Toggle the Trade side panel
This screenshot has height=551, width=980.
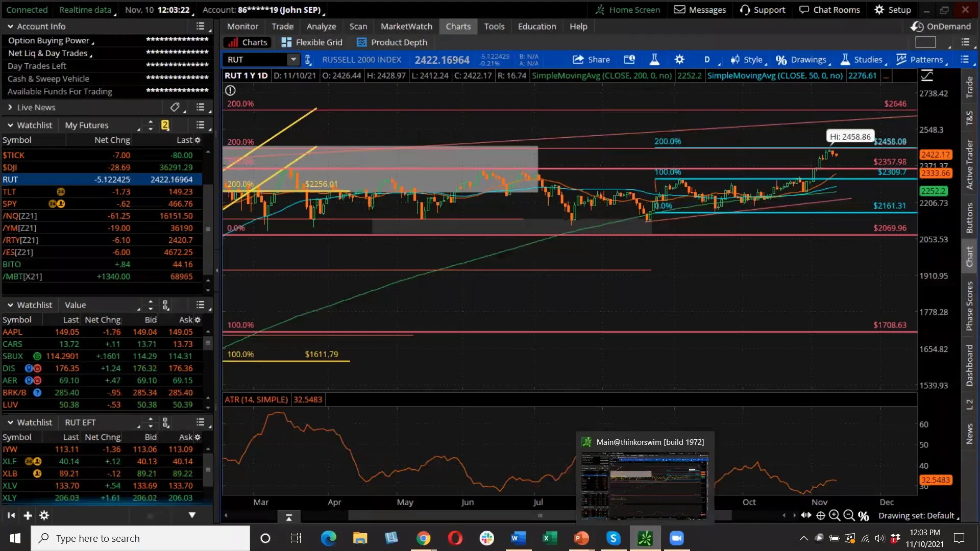click(x=969, y=87)
